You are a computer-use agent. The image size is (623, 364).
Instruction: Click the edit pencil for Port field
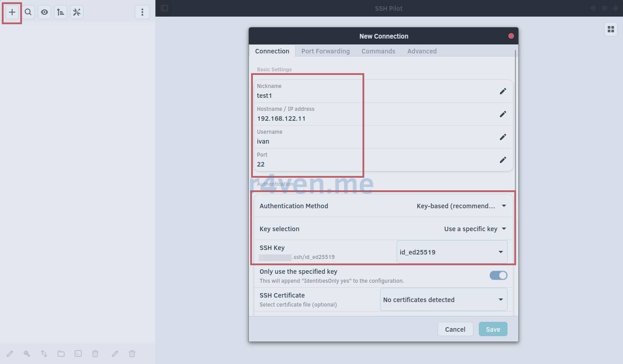click(x=503, y=160)
